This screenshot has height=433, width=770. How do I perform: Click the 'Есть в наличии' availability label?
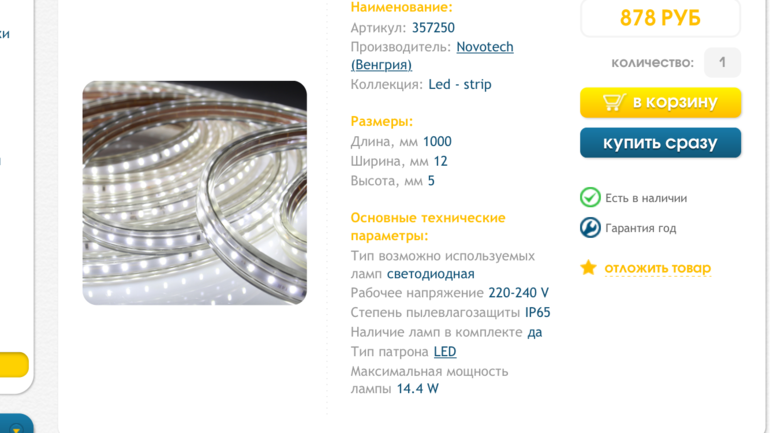point(646,198)
